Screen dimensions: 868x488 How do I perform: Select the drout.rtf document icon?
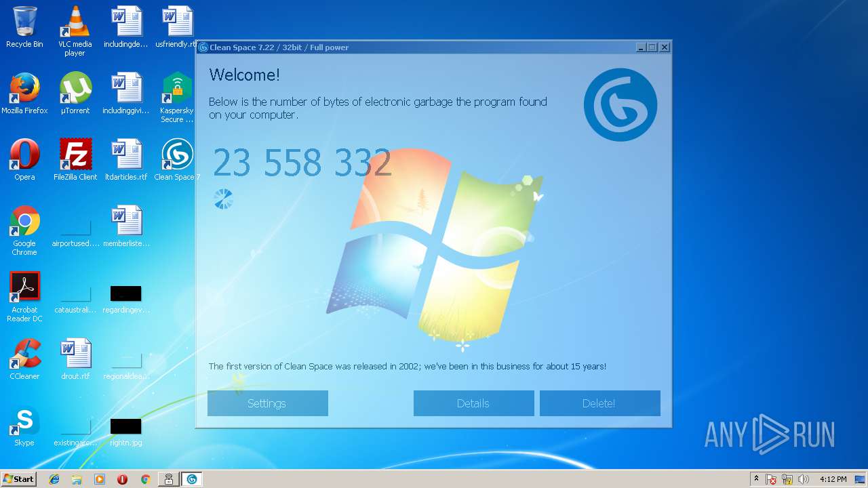[x=75, y=359]
